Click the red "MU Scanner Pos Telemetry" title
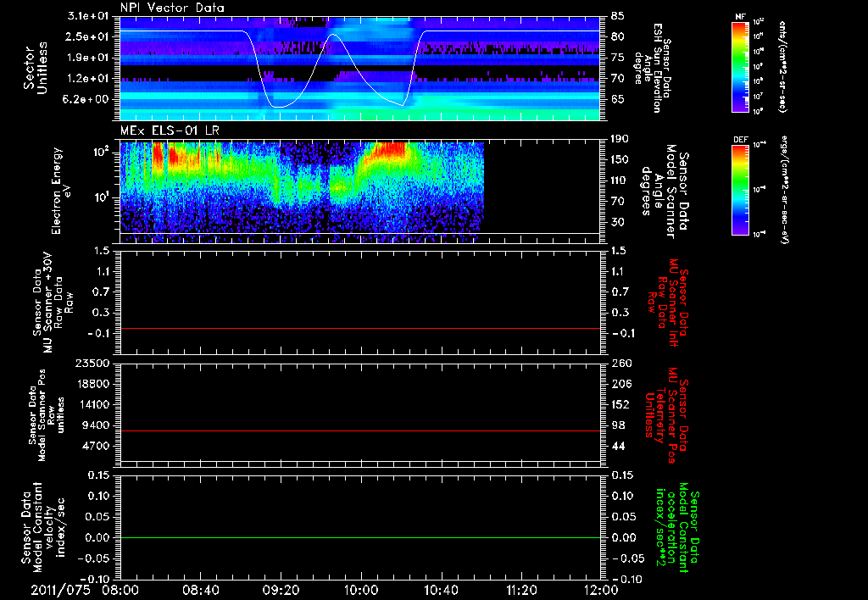Image resolution: width=868 pixels, height=600 pixels. [x=666, y=415]
